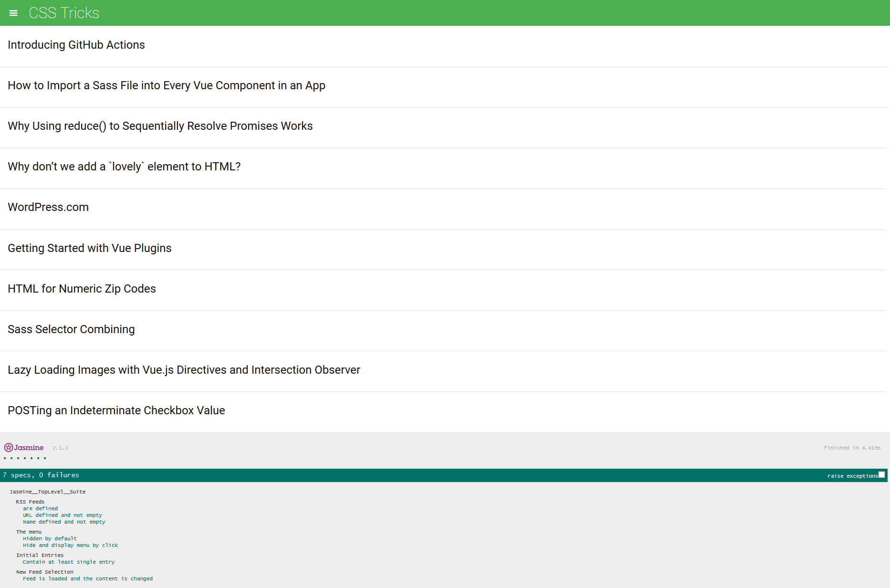The height and width of the screenshot is (588, 890).
Task: Select 'Hidden by default' spec
Action: click(50, 538)
